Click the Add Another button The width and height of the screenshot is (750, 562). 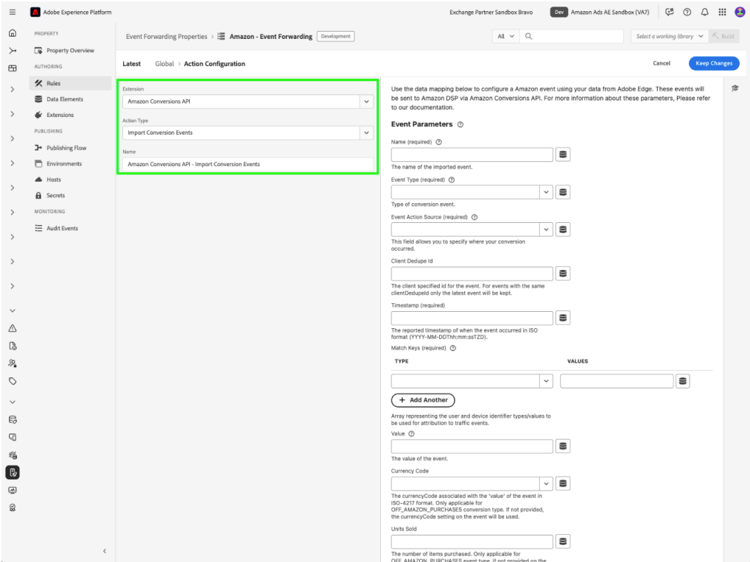coord(423,400)
